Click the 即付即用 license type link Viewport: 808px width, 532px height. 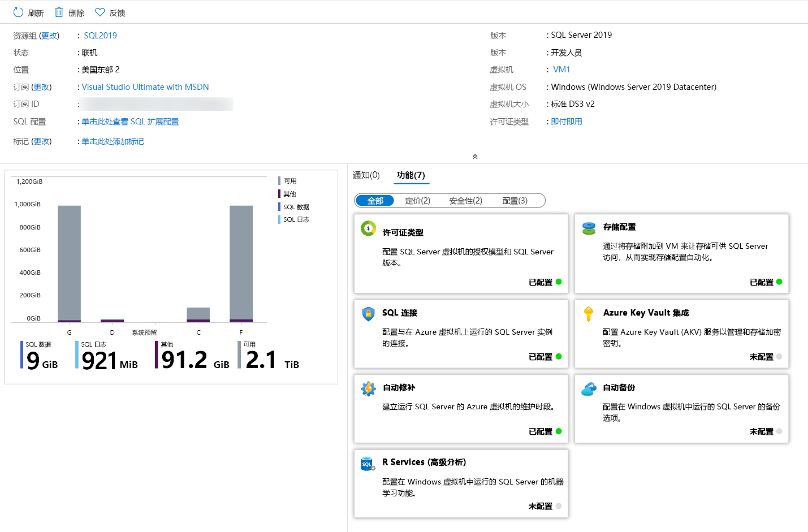(x=567, y=121)
